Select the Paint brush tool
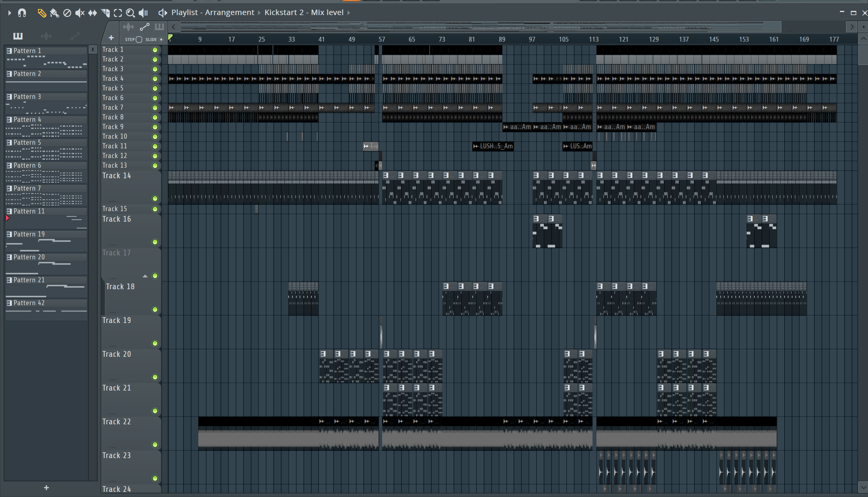Image resolution: width=868 pixels, height=497 pixels. tap(55, 13)
